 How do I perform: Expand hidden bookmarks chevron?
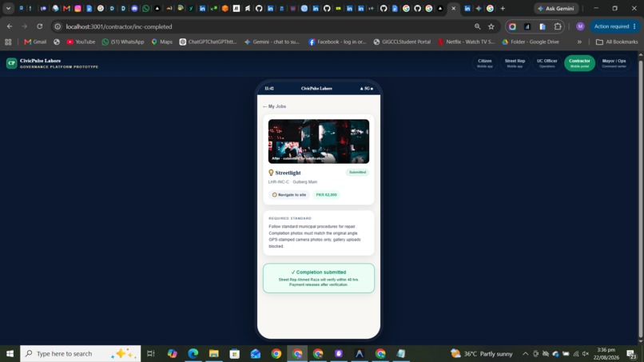(x=579, y=42)
